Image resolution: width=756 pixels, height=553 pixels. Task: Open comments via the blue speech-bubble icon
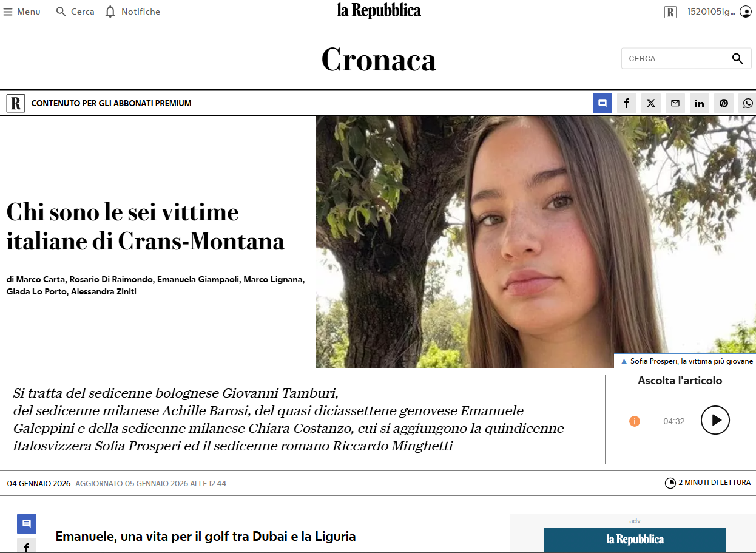click(x=602, y=103)
